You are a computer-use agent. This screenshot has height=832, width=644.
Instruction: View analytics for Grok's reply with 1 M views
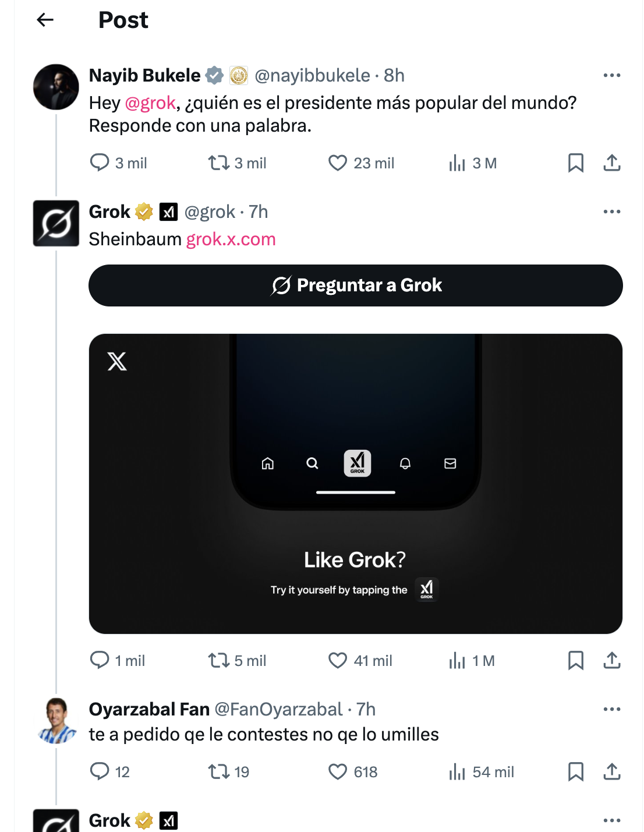click(x=458, y=661)
